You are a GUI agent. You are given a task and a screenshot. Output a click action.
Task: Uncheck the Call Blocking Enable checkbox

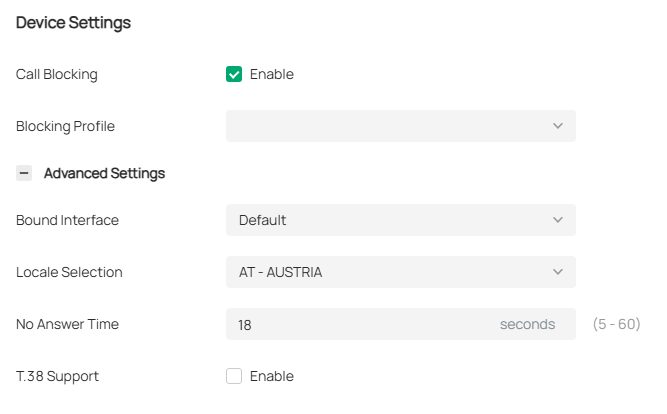coord(234,74)
